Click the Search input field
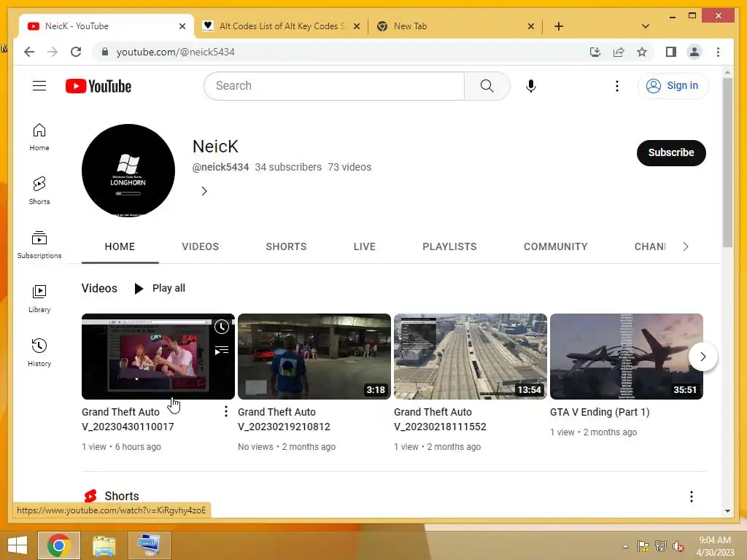The image size is (747, 560). coord(334,86)
